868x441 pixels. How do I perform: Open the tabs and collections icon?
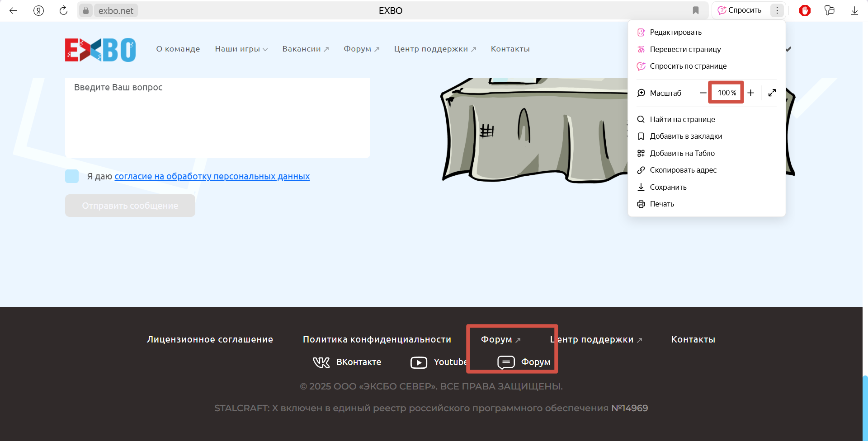829,10
